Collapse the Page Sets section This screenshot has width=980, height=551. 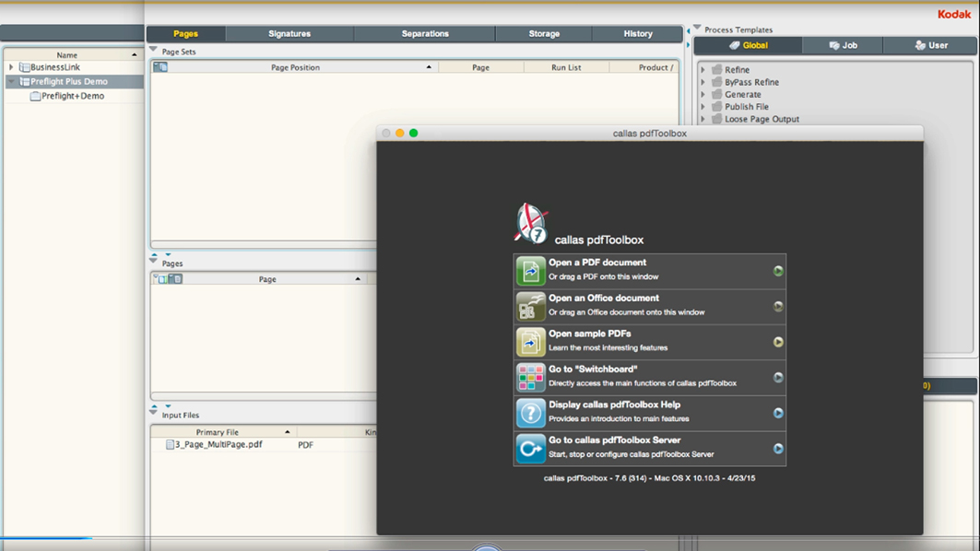coord(153,51)
